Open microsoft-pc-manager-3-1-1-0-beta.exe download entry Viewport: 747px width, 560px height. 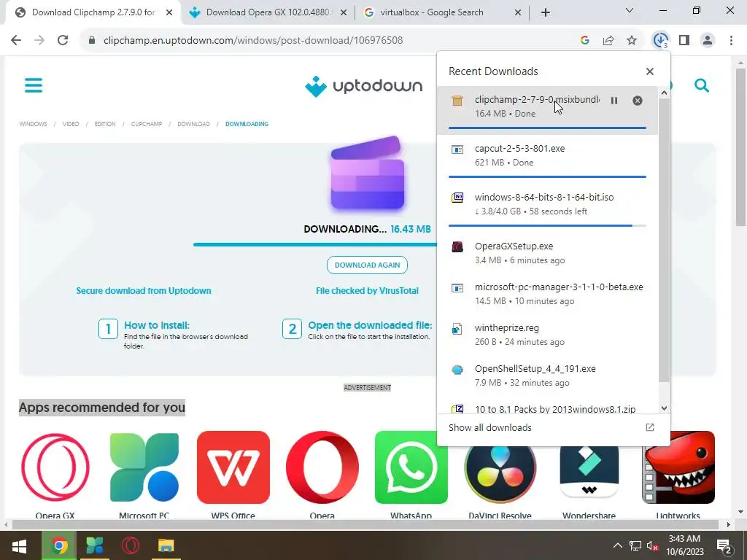(x=547, y=294)
